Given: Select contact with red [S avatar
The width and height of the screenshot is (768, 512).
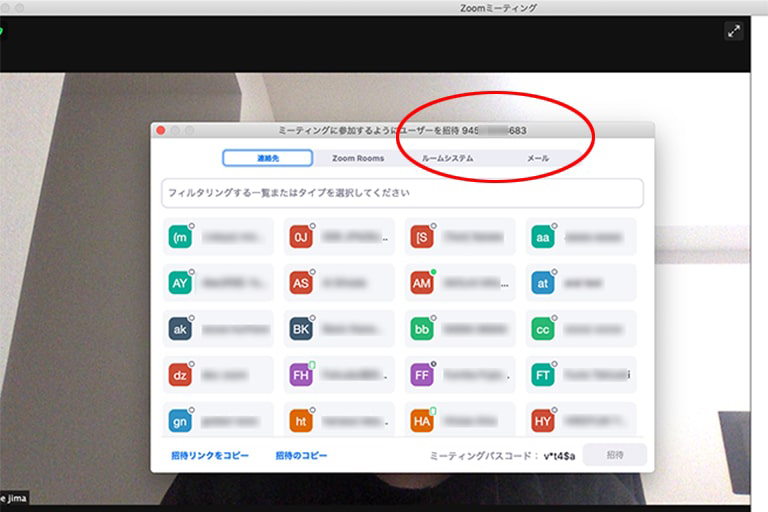Looking at the screenshot, I should click(422, 238).
